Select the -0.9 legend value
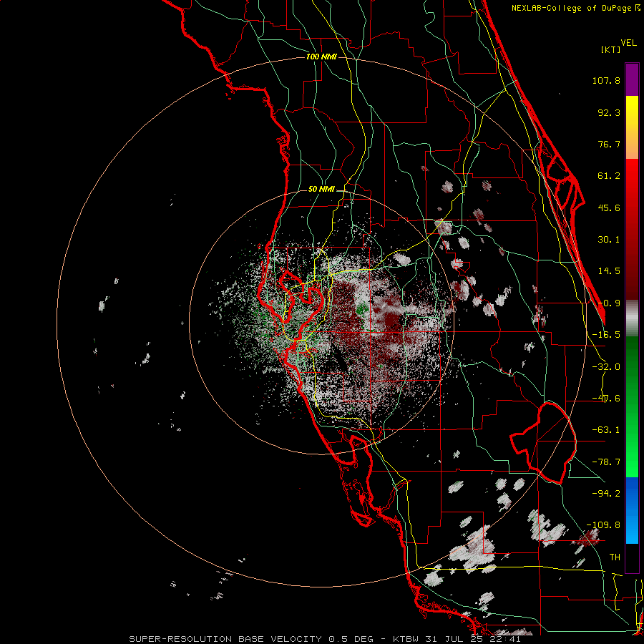This screenshot has height=644, width=644. pos(609,303)
